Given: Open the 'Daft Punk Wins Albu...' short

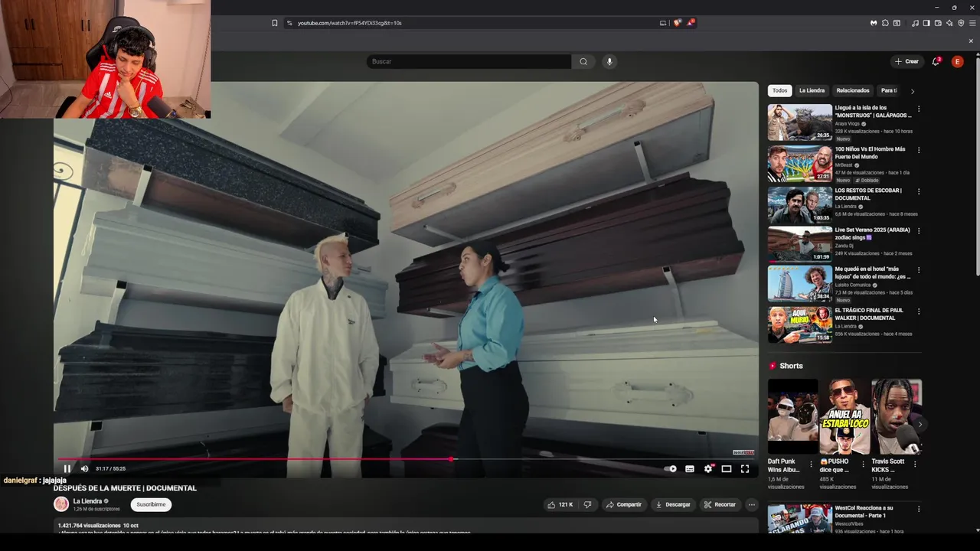Looking at the screenshot, I should (x=792, y=417).
